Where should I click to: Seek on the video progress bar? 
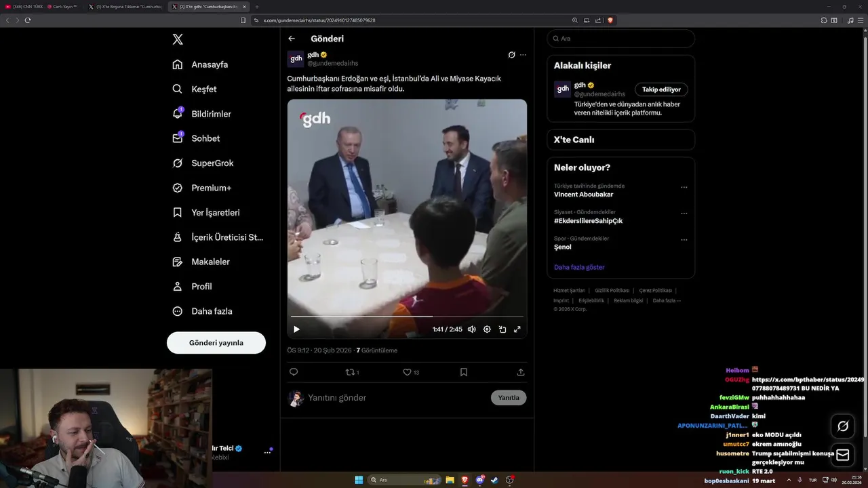point(407,317)
